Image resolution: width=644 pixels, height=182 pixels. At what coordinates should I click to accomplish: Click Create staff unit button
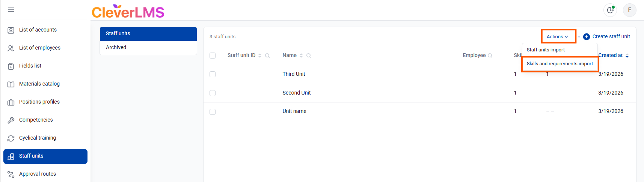[607, 37]
